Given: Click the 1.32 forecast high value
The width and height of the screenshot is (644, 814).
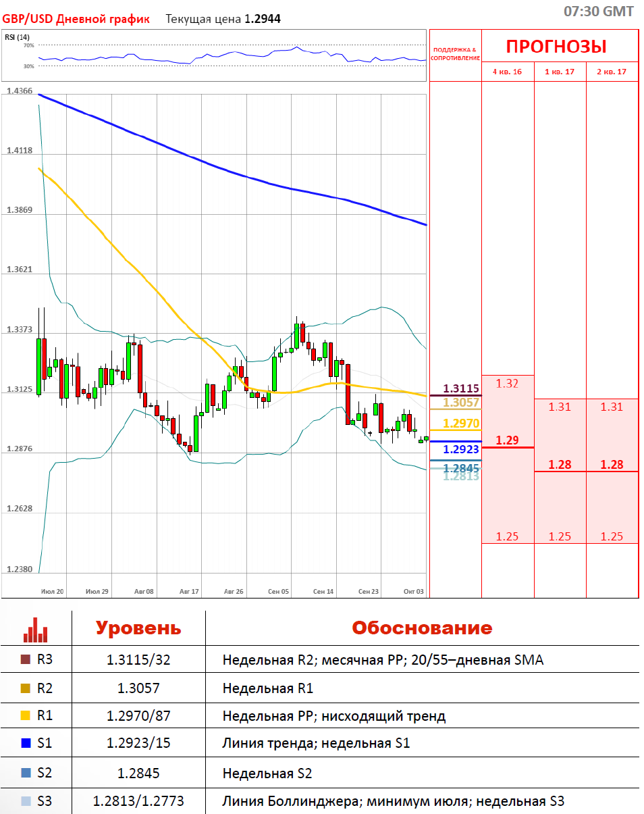Looking at the screenshot, I should [x=507, y=383].
